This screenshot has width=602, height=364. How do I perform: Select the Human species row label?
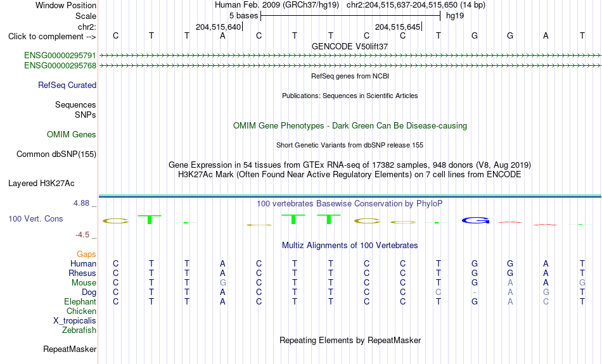(x=83, y=264)
